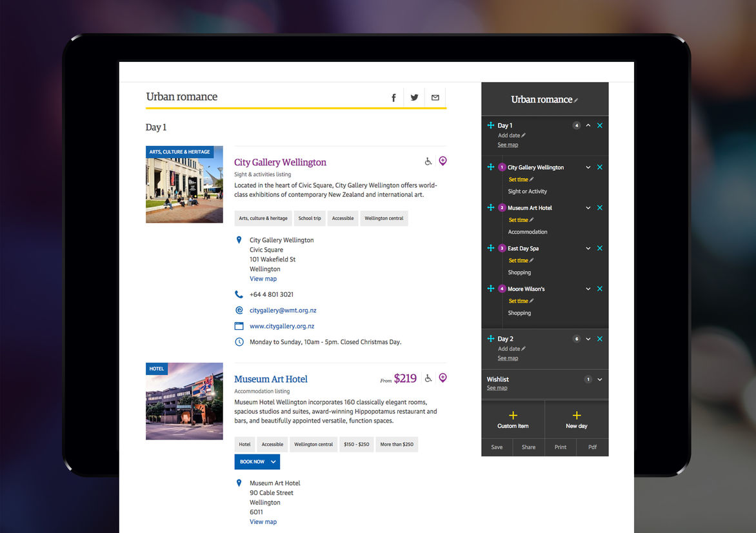756x533 pixels.
Task: Edit itinerary title with pencil icon
Action: (x=576, y=100)
